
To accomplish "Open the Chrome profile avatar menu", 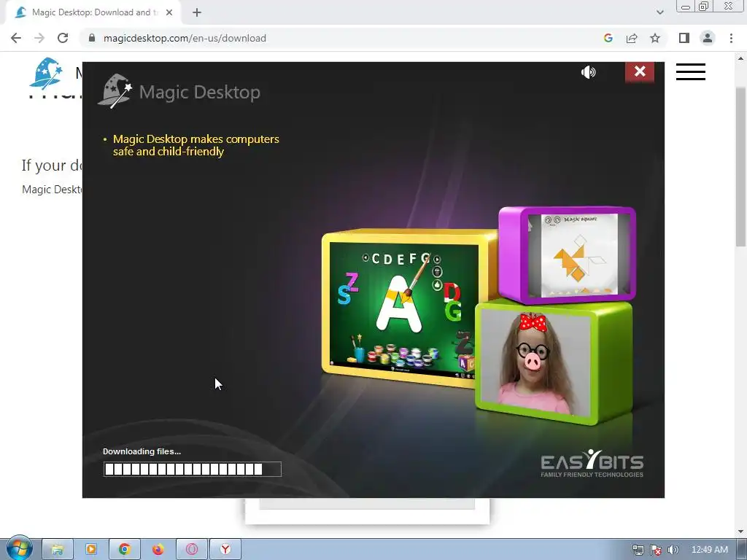I will click(x=708, y=38).
